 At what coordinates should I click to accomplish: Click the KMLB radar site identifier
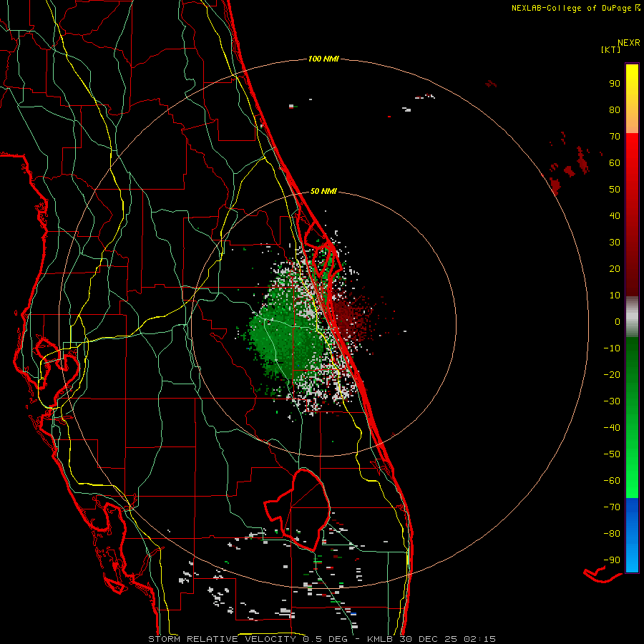point(380,639)
